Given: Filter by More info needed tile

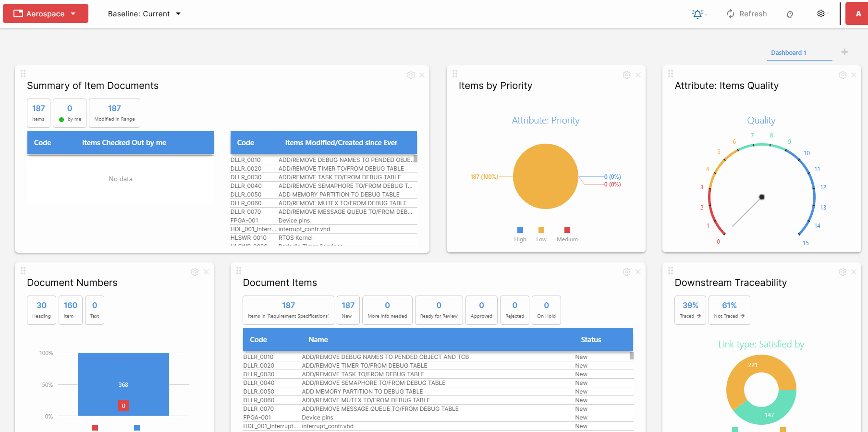Looking at the screenshot, I should (x=387, y=310).
